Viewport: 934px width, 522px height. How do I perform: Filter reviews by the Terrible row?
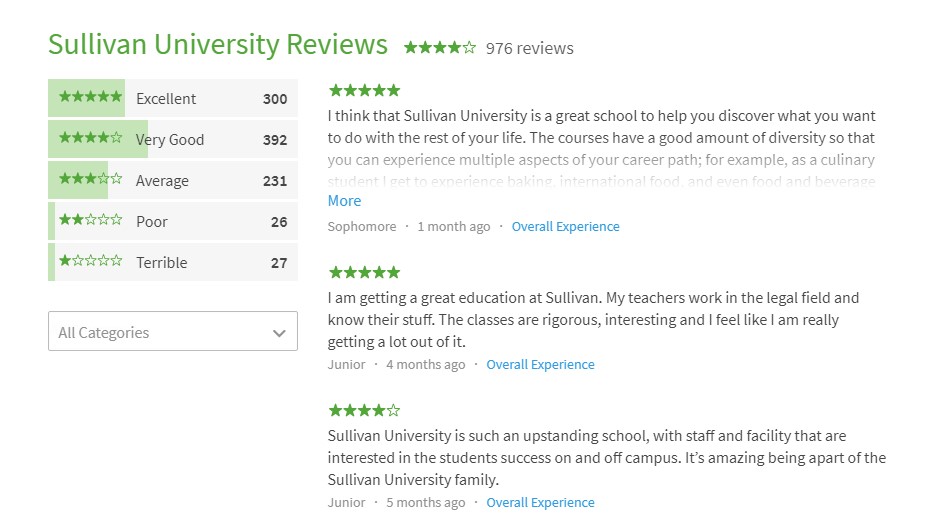pos(173,262)
